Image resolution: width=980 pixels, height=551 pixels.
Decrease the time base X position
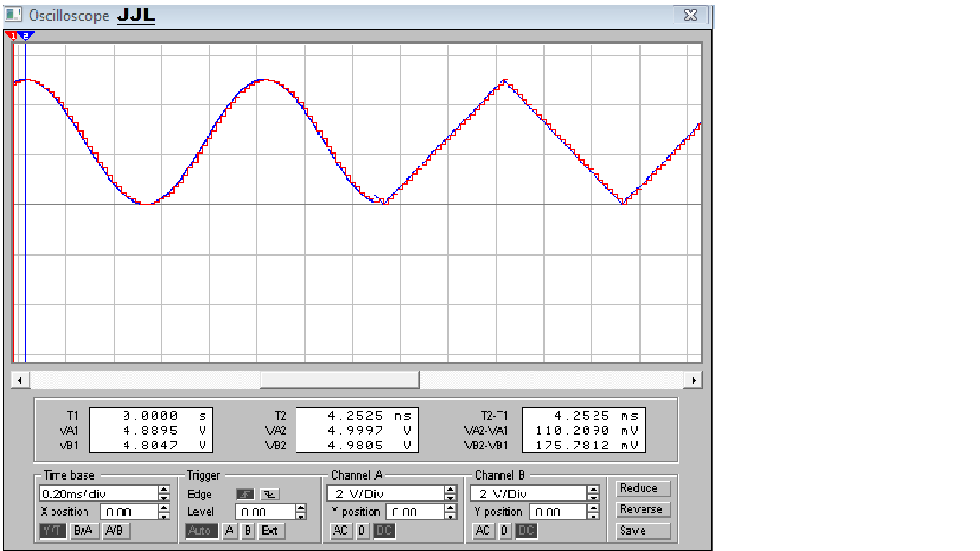click(x=164, y=515)
